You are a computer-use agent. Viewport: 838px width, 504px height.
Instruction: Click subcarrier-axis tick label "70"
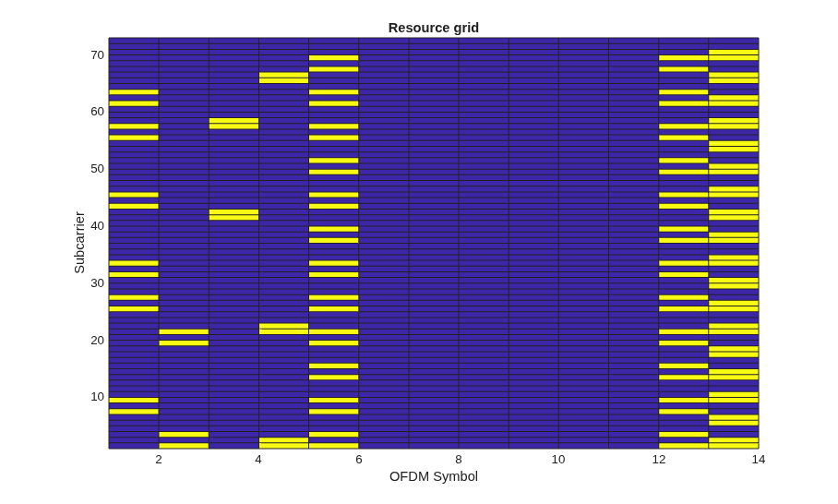click(97, 55)
